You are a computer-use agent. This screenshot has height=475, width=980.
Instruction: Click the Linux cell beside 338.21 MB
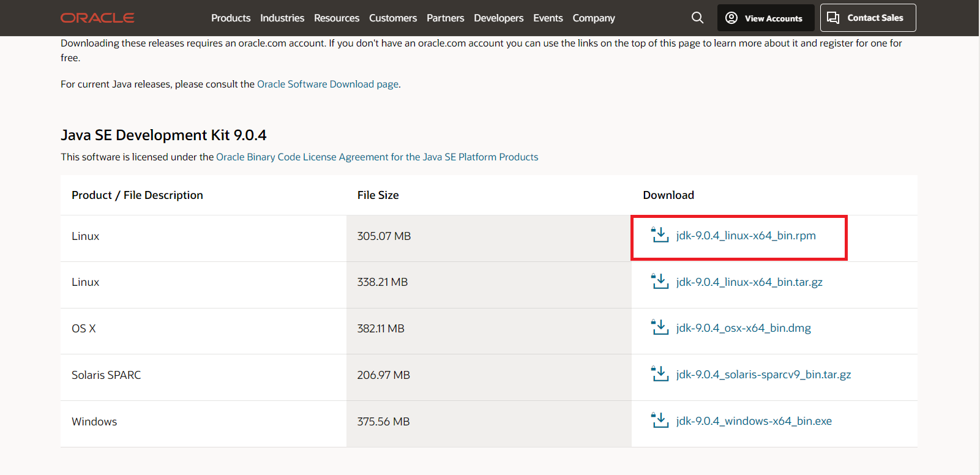(203, 285)
